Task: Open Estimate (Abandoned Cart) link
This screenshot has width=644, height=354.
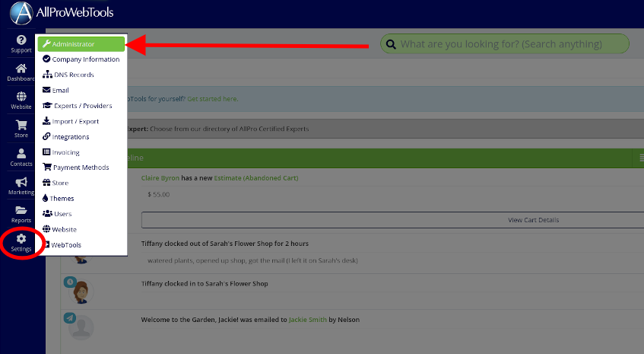Action: coord(256,178)
